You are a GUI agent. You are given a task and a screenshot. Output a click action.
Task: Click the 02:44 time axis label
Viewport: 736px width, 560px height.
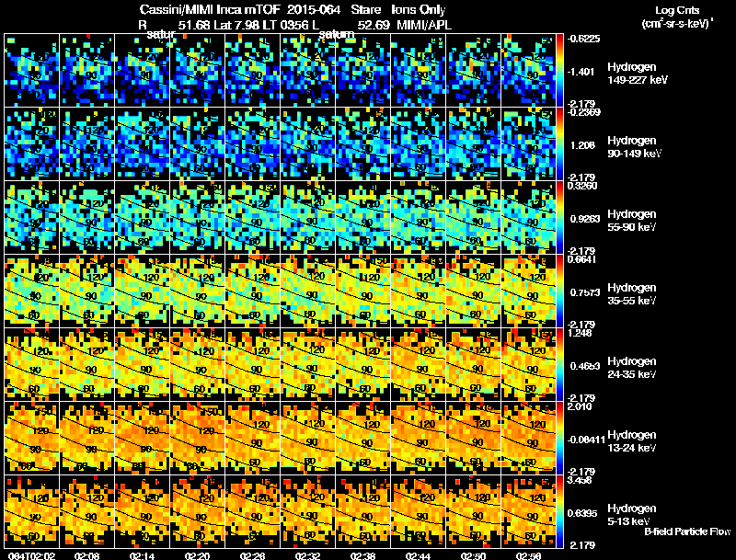coord(419,556)
